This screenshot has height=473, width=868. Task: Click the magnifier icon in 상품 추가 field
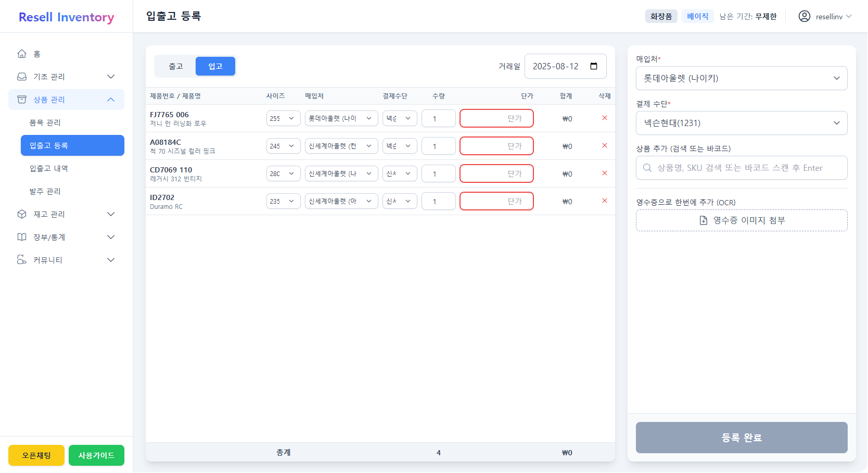(647, 168)
